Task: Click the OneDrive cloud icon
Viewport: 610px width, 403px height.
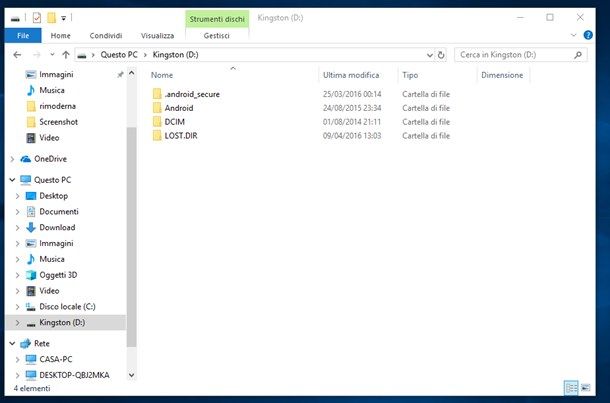Action: tap(26, 159)
